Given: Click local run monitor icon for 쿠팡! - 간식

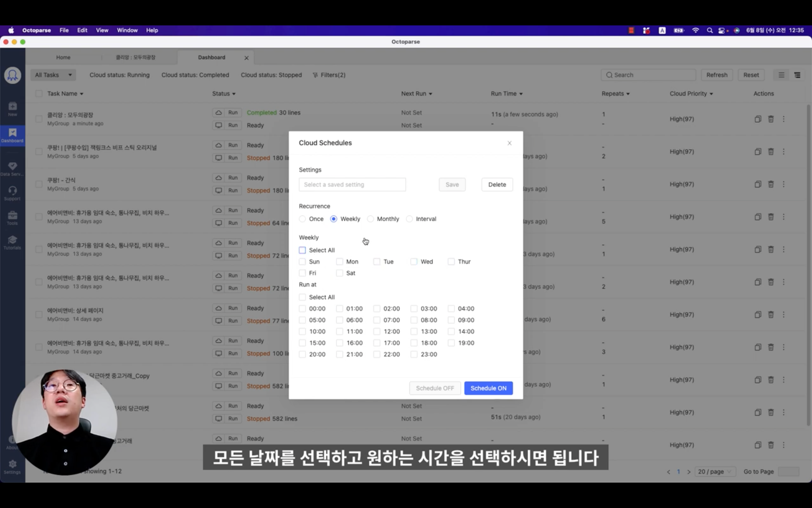Looking at the screenshot, I should (x=218, y=190).
